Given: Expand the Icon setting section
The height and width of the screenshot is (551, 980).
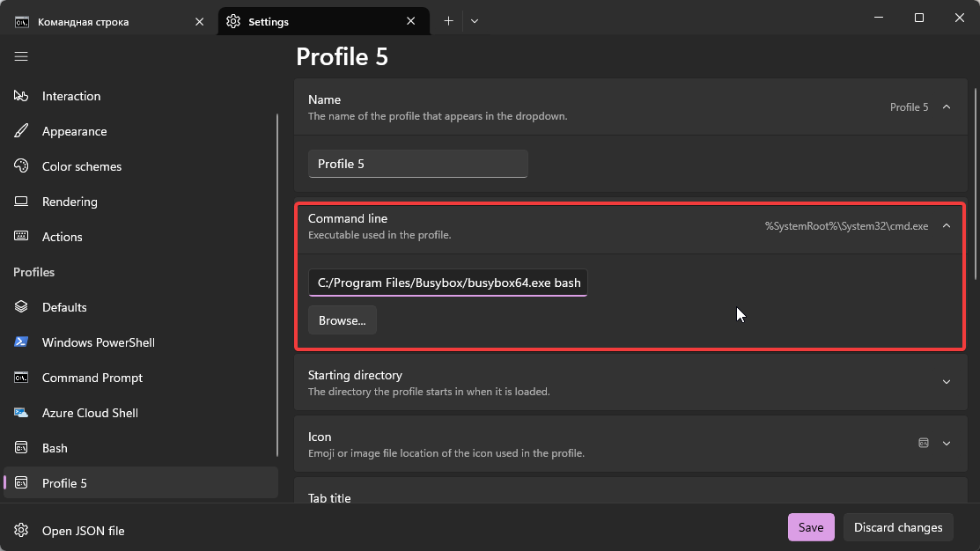Looking at the screenshot, I should (947, 444).
